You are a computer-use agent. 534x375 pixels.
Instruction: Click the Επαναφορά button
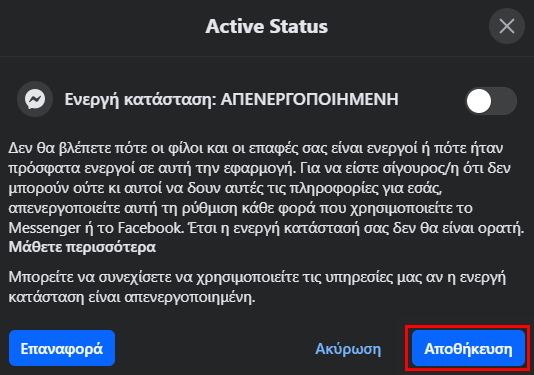[x=62, y=348]
